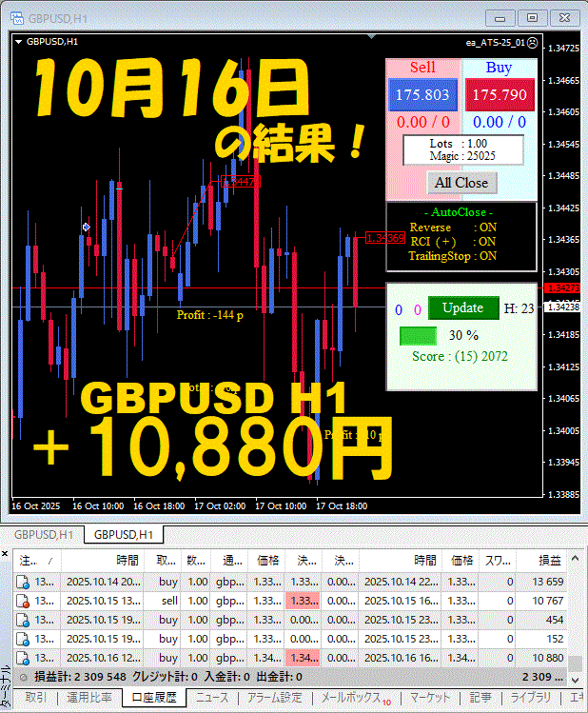This screenshot has height=713, width=588.
Task: Click order icon of 2025.10.15 sell row
Action: [x=23, y=601]
